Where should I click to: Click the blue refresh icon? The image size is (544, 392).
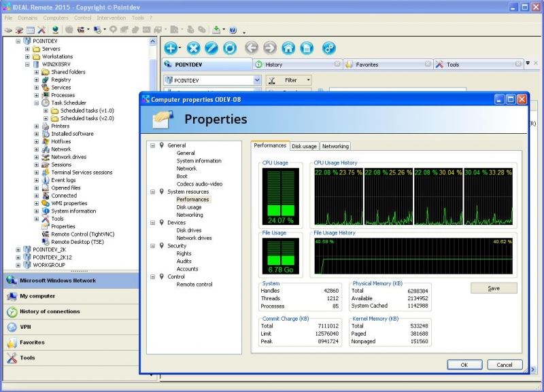pyautogui.click(x=230, y=48)
